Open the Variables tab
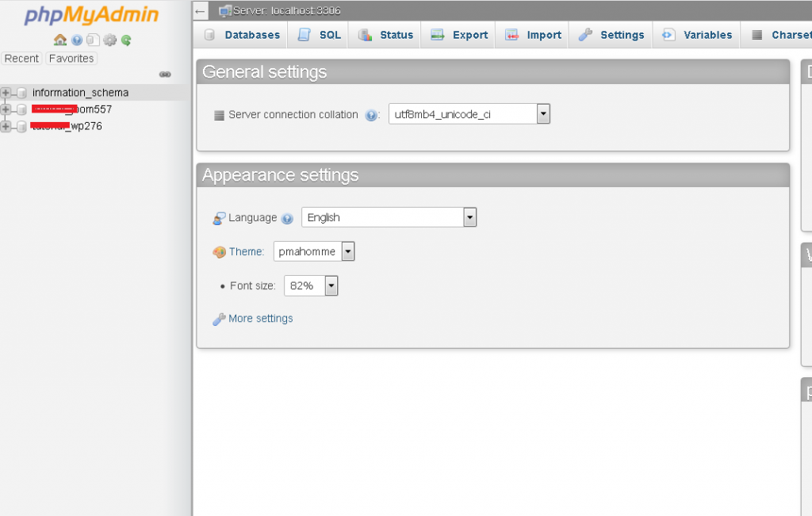The width and height of the screenshot is (812, 516). 696,35
